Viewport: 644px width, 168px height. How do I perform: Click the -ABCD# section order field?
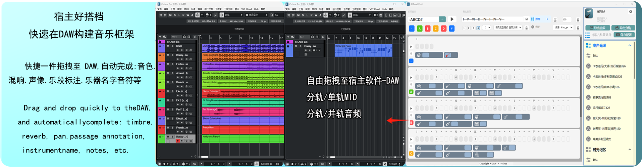click(424, 19)
